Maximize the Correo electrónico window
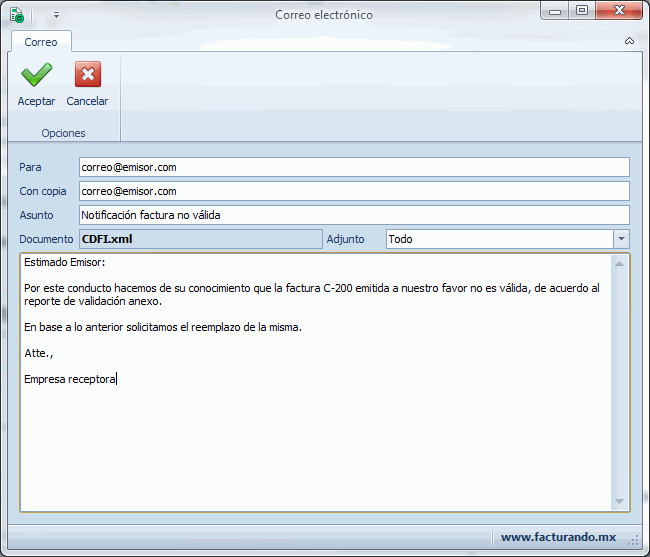The width and height of the screenshot is (650, 557). (x=582, y=11)
